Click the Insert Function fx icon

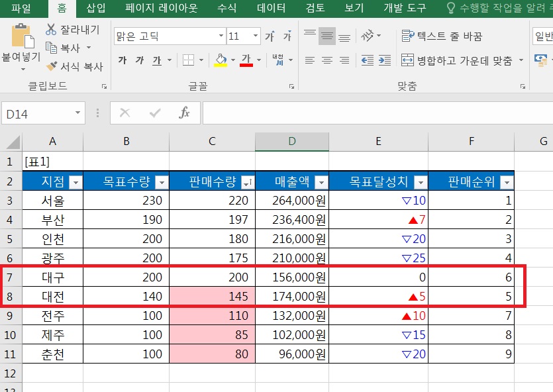click(x=185, y=113)
